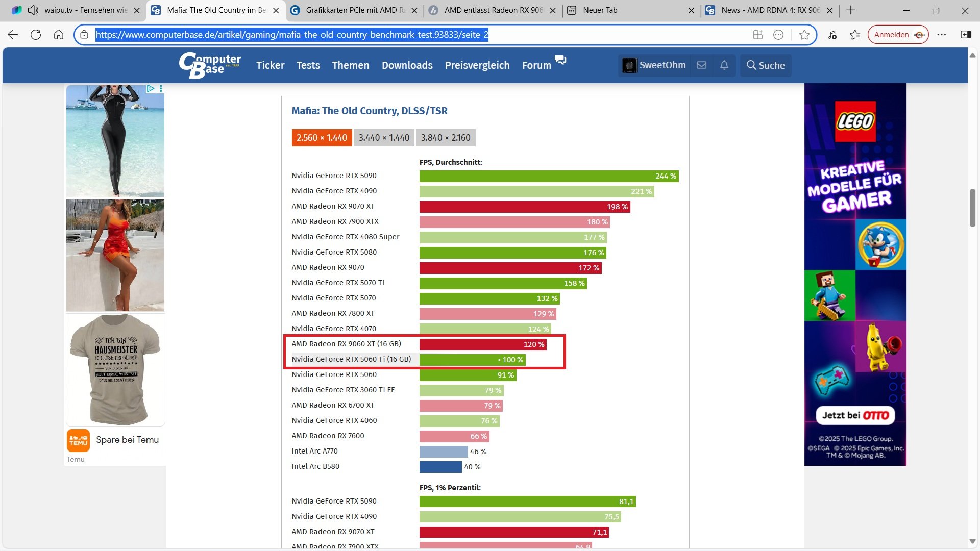
Task: Open ComputerBase messages envelope icon
Action: (701, 65)
